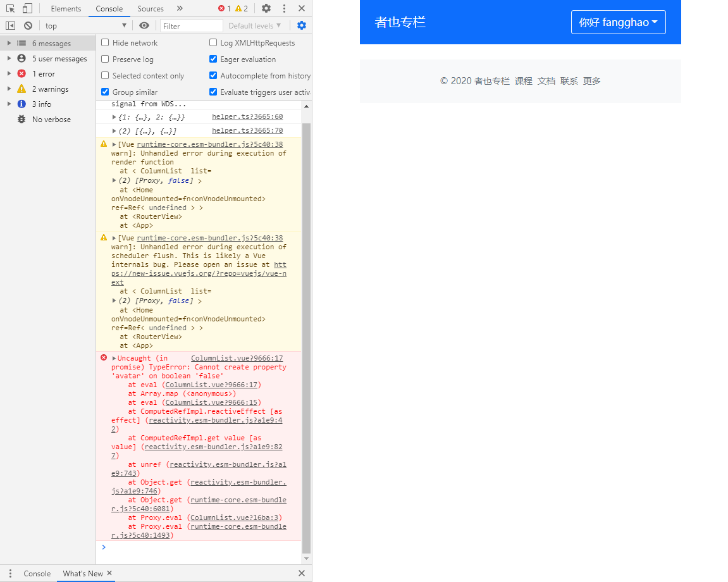Click the live expression eye icon
The image size is (728, 582).
(144, 25)
